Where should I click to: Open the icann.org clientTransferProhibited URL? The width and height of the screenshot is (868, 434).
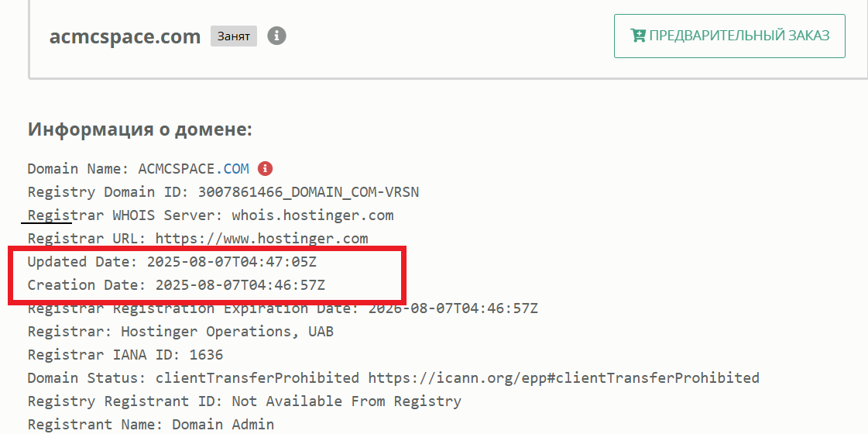point(563,377)
